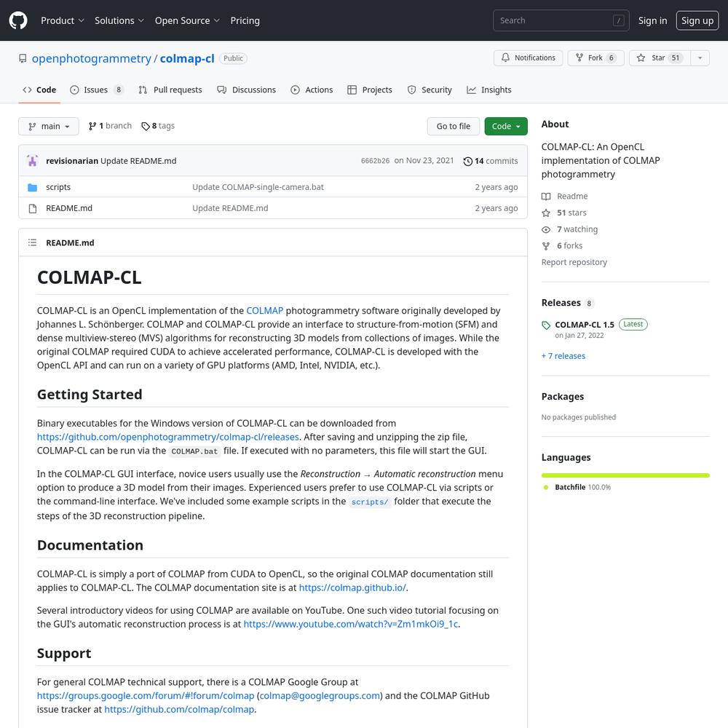Expand the Open Source menu

(186, 20)
